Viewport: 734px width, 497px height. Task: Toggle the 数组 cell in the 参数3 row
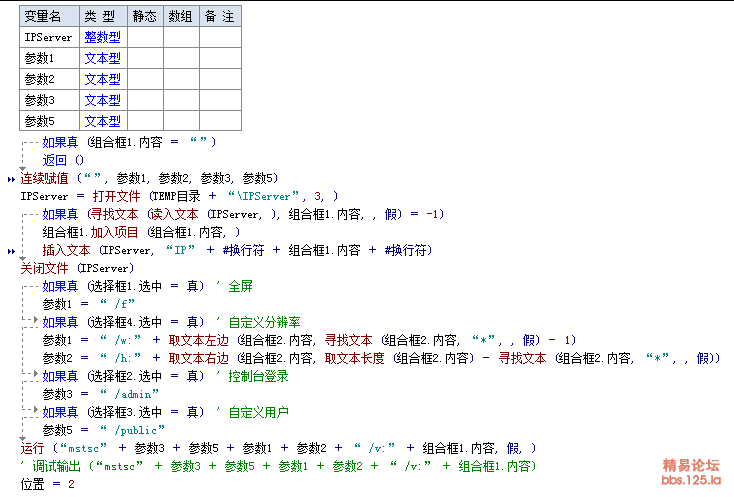click(x=180, y=100)
